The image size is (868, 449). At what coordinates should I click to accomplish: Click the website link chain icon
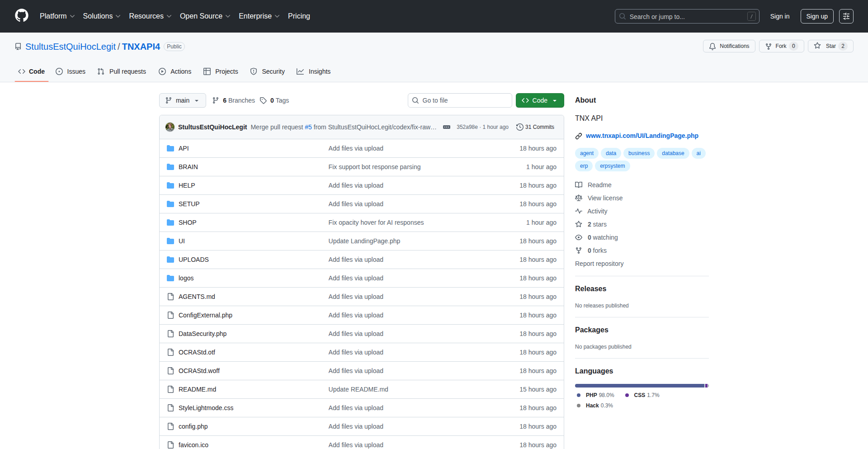click(x=579, y=136)
